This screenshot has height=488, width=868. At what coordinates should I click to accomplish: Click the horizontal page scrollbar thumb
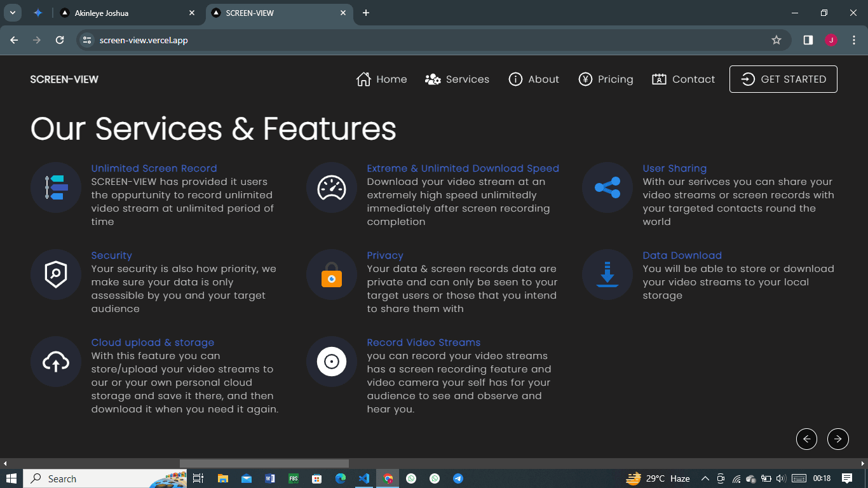pyautogui.click(x=264, y=463)
